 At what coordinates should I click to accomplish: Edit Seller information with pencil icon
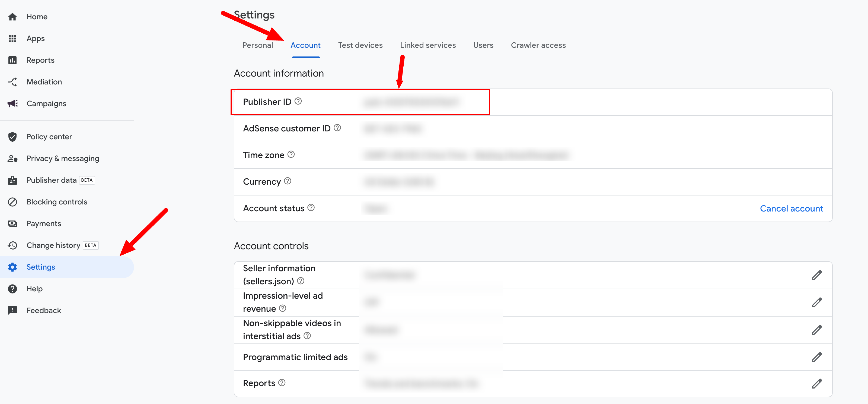[x=816, y=275]
